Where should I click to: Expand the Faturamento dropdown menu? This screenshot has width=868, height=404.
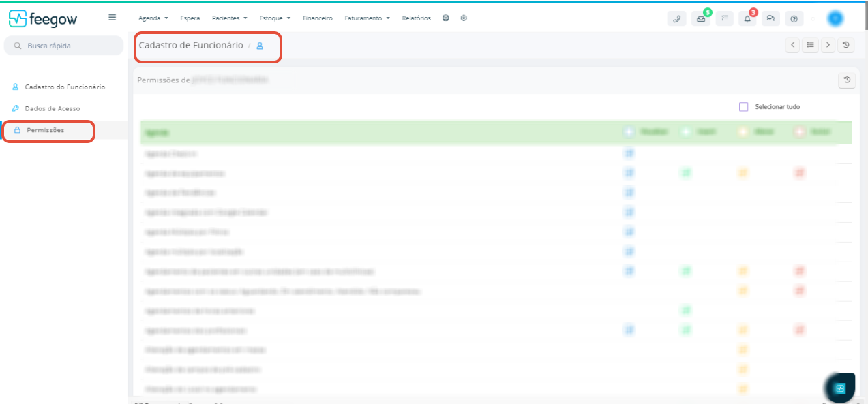coord(367,18)
